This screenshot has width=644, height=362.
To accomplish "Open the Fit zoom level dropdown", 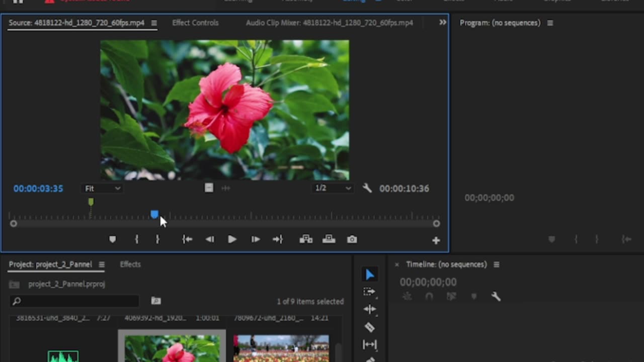I will coord(103,188).
